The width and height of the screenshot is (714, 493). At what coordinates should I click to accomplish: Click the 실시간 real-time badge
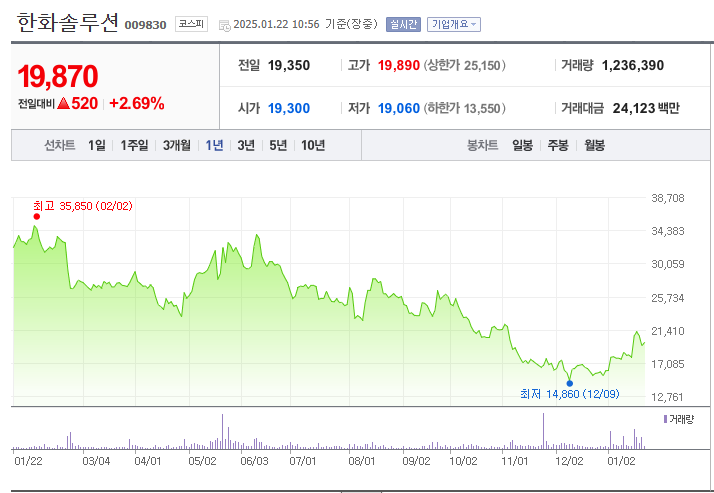(x=403, y=24)
